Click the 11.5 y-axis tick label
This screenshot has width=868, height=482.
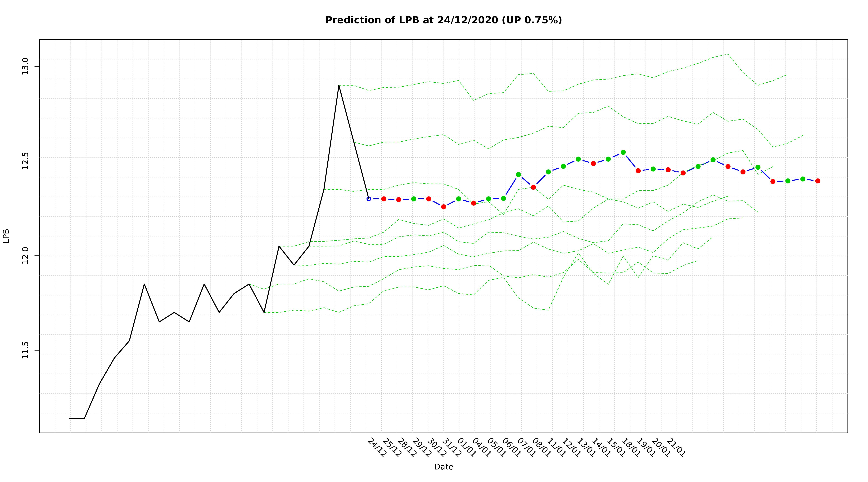point(25,350)
